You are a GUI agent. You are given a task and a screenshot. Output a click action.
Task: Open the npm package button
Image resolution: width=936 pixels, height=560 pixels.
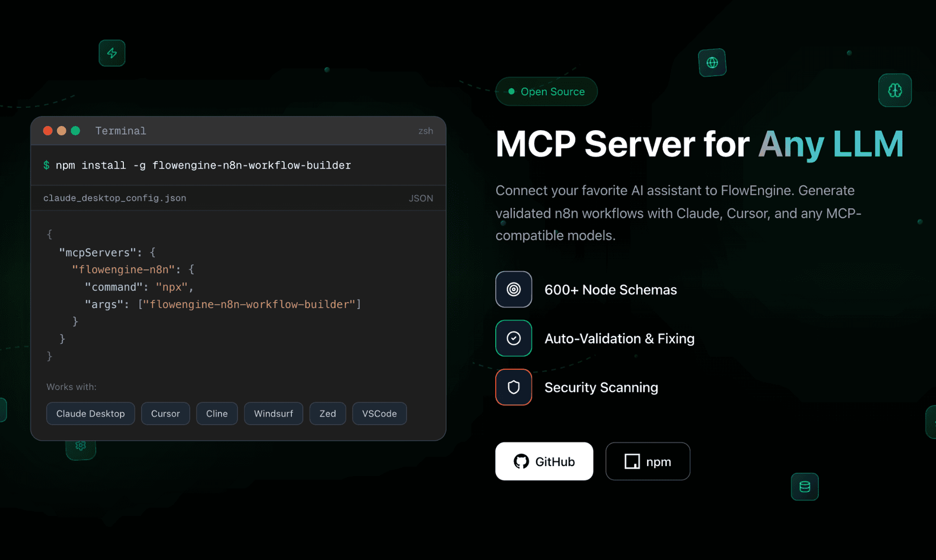(648, 461)
